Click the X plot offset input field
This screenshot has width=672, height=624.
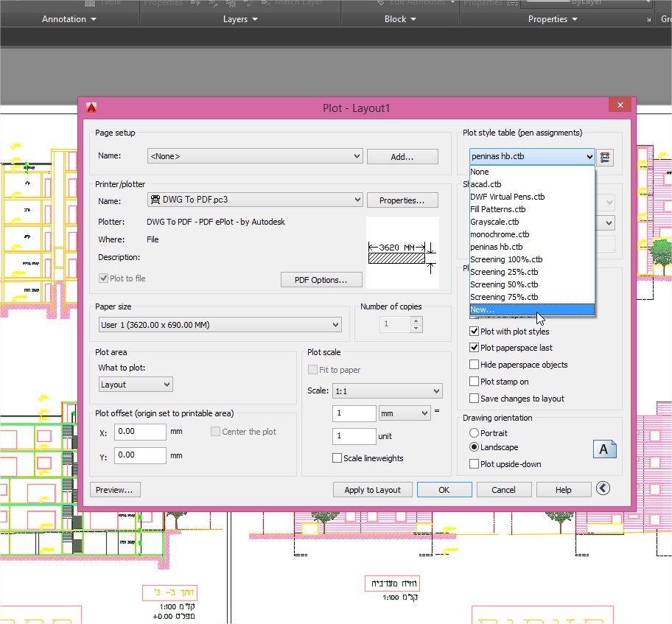coord(140,432)
